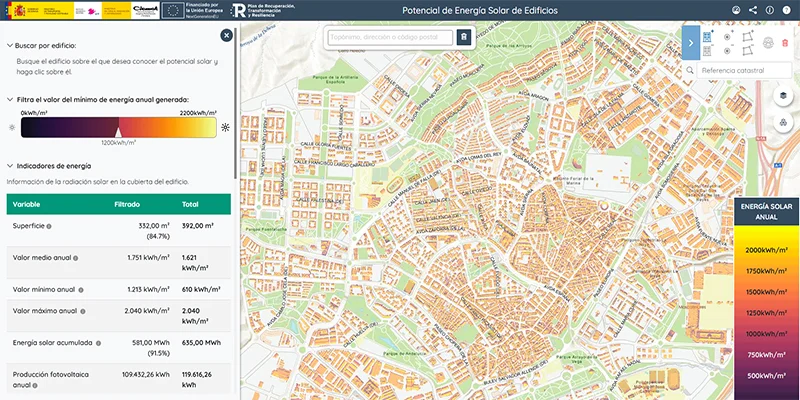Image resolution: width=800 pixels, height=400 pixels.
Task: Click the 'Energía Solar Anual' legend header
Action: (766, 212)
